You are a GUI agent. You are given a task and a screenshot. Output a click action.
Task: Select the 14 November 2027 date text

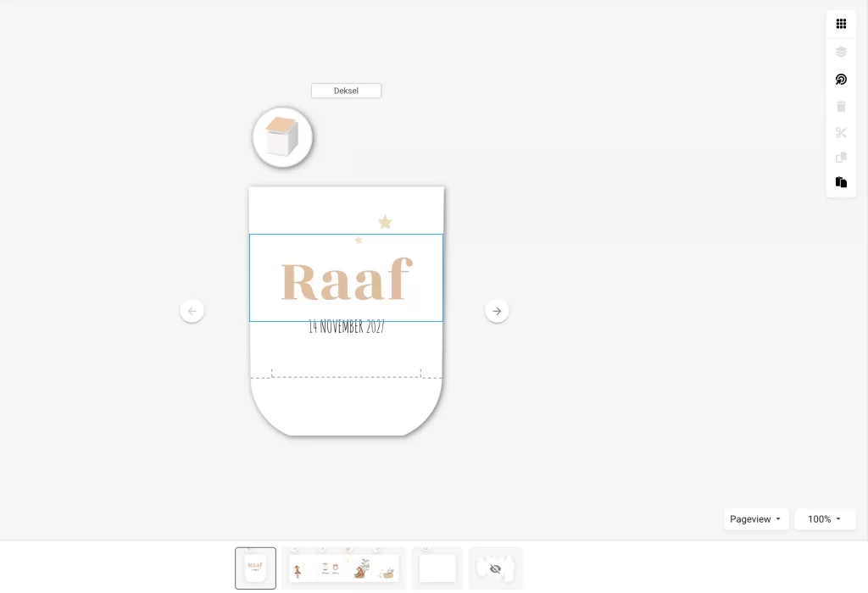click(346, 328)
